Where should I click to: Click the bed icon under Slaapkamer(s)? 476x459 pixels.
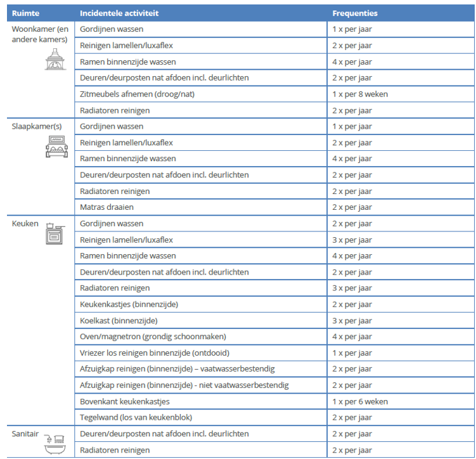pos(56,148)
